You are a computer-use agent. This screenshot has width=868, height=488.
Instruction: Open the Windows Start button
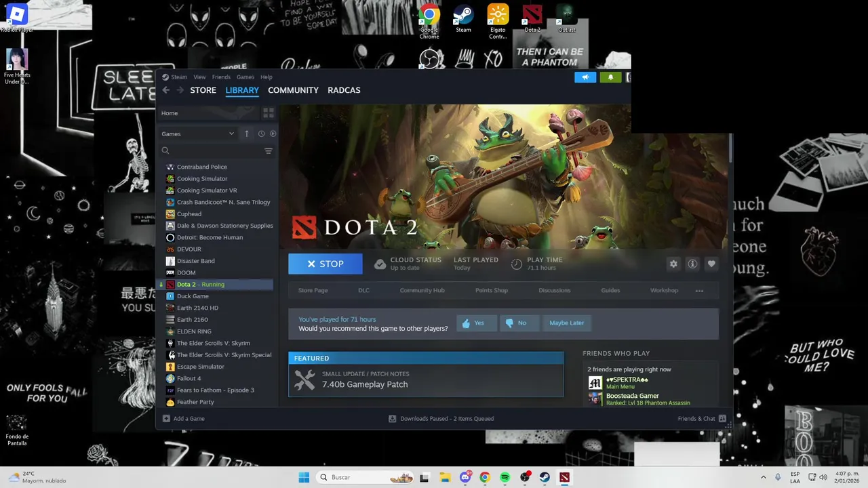304,477
